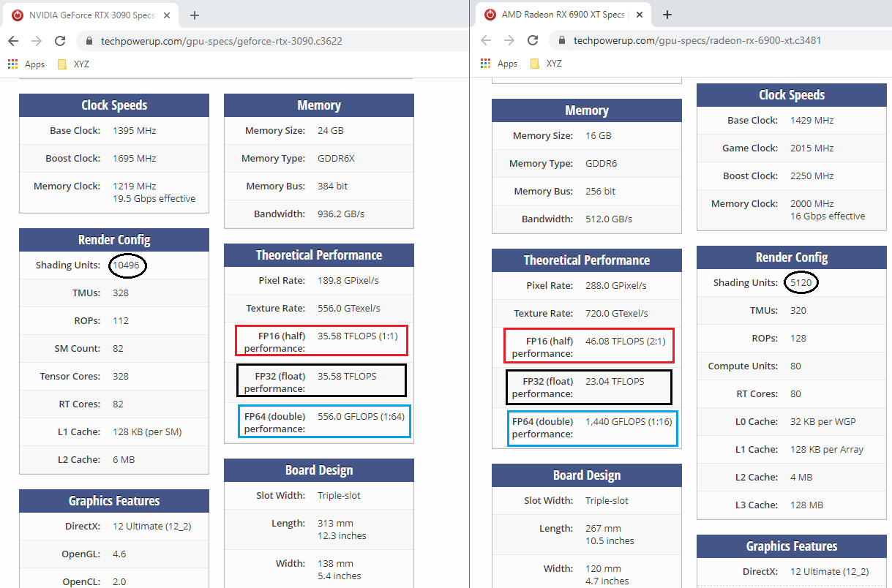
Task: Click RTX 3090 Render Config section header
Action: pos(114,240)
